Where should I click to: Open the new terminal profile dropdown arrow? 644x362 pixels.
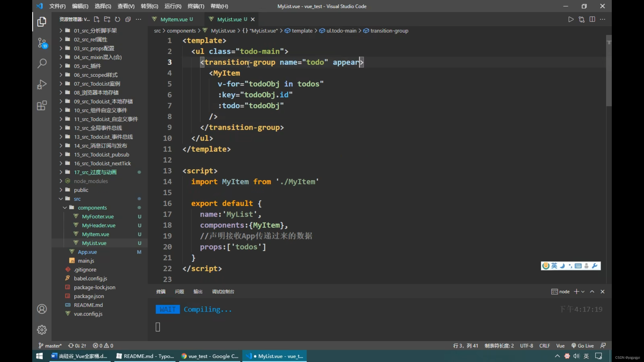583,292
